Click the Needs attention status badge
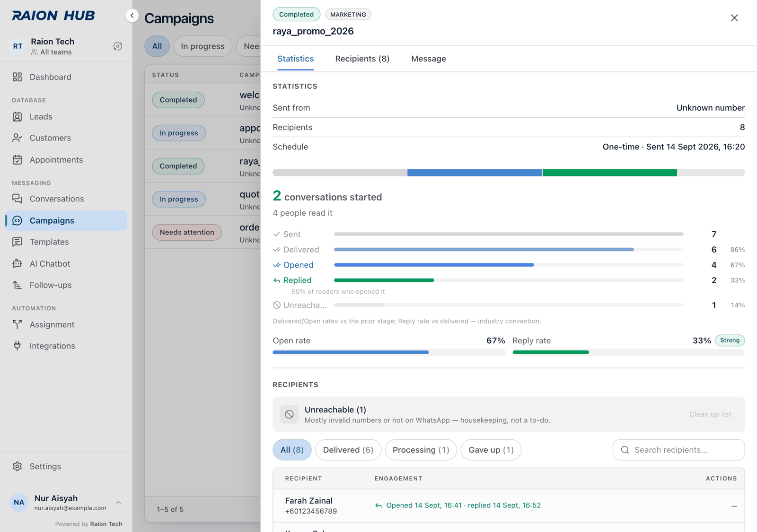 coord(187,232)
